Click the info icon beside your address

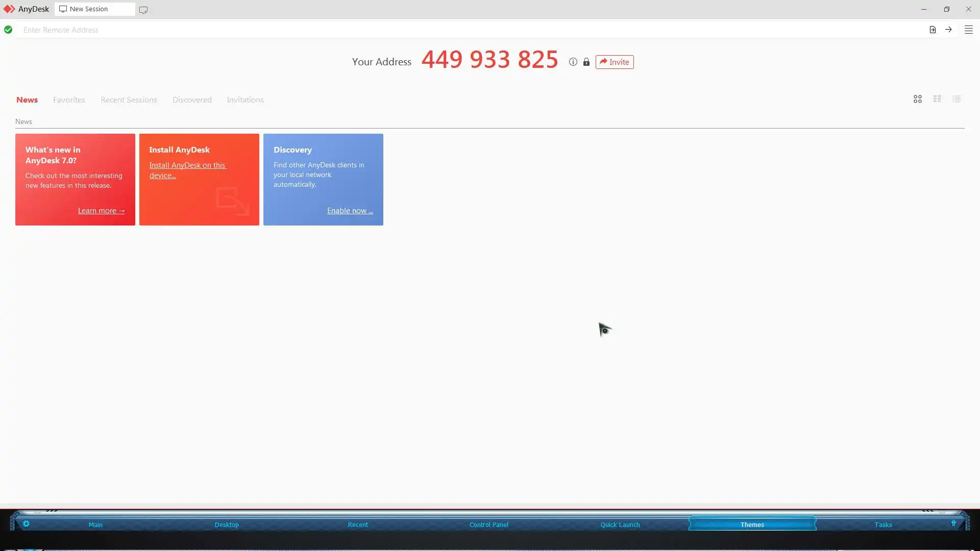click(x=573, y=62)
